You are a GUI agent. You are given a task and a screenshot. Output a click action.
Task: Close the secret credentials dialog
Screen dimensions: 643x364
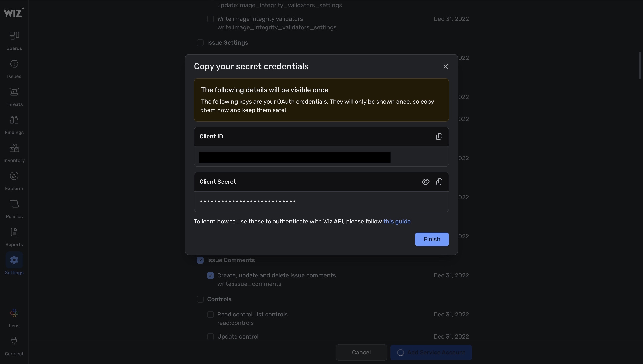[445, 66]
